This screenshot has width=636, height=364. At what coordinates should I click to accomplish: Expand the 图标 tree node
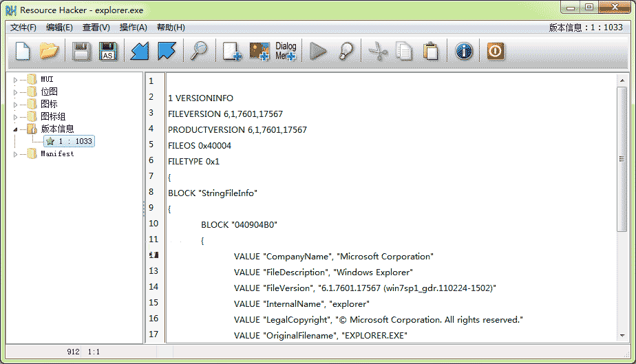15,105
